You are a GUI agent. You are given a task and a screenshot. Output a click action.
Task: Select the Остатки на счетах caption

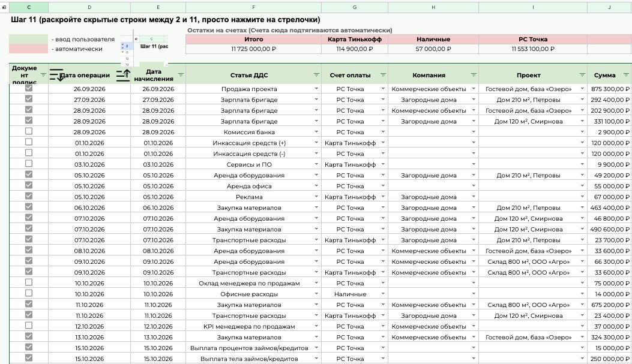(289, 30)
